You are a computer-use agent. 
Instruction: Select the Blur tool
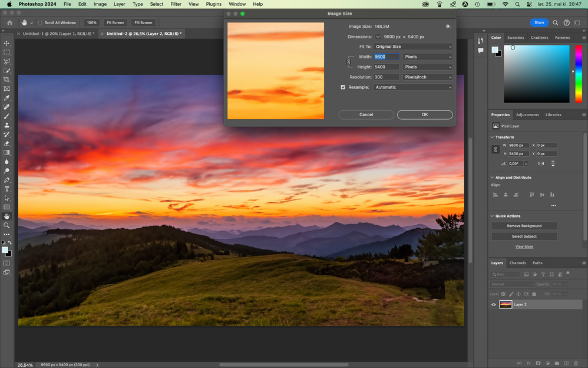click(x=6, y=162)
